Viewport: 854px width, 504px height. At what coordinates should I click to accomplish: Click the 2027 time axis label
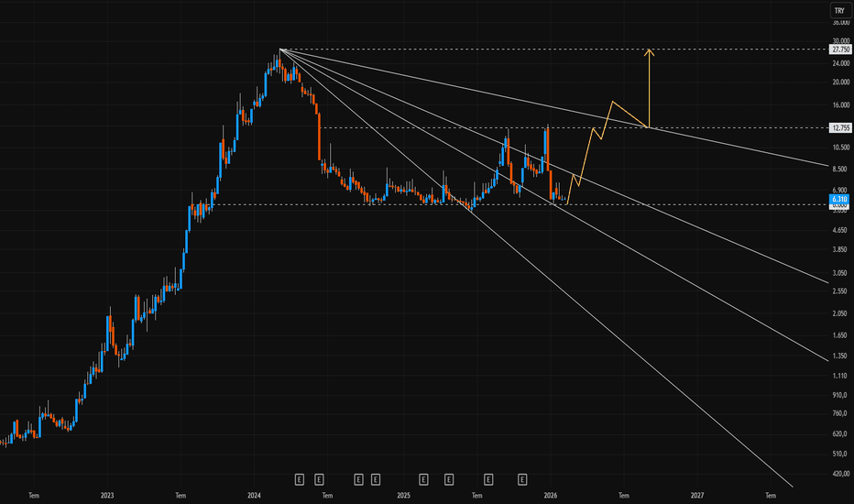pyautogui.click(x=697, y=495)
